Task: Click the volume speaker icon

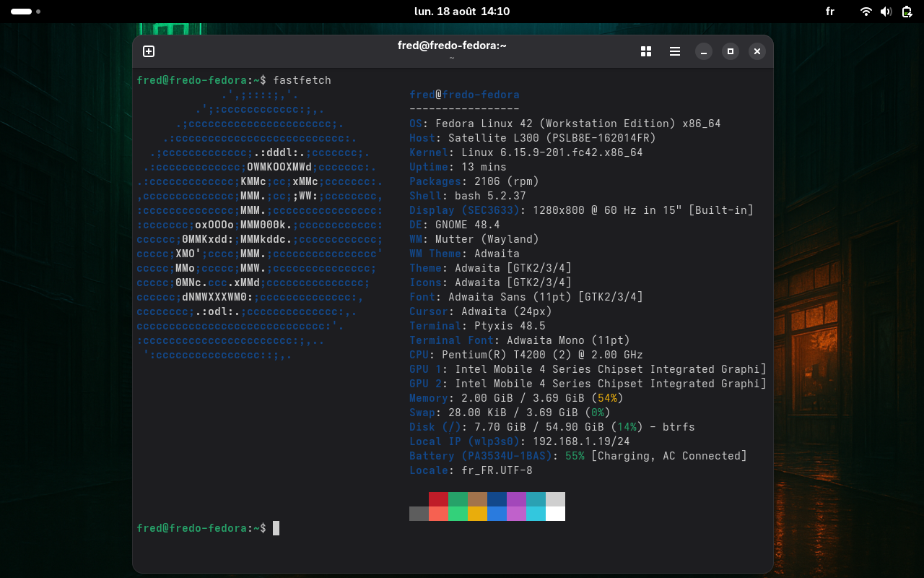Action: (886, 12)
